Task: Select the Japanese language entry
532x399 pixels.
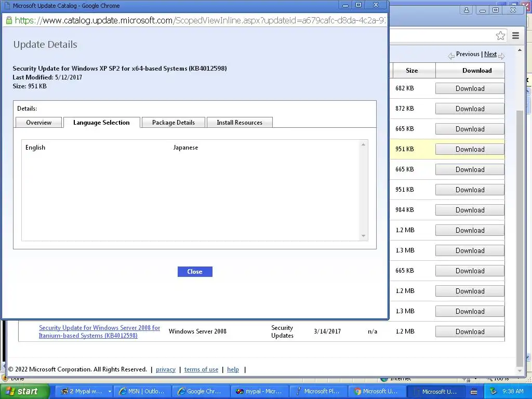Action: 185,147
